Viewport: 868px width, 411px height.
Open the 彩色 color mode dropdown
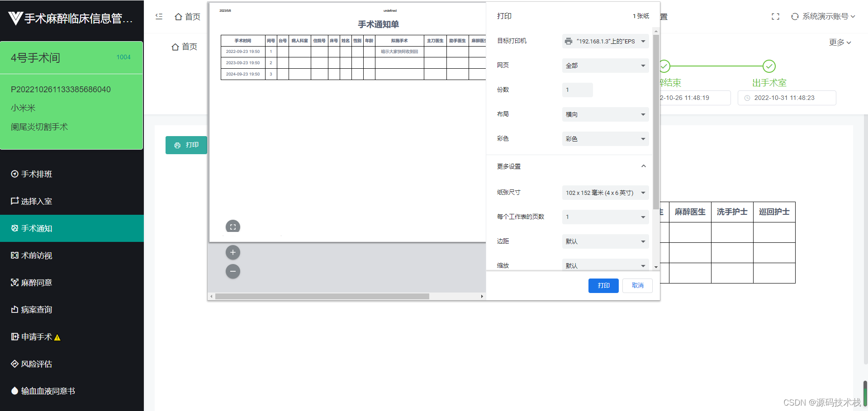pos(605,139)
